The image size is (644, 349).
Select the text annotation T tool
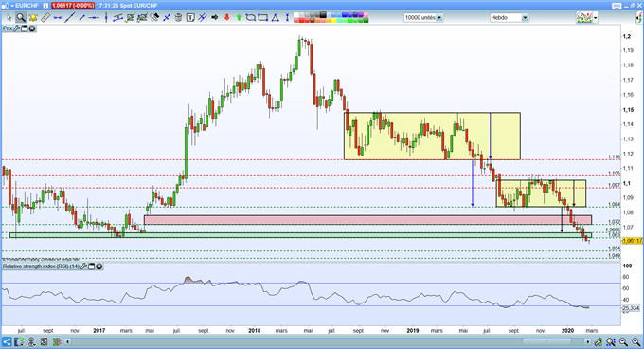[190, 18]
